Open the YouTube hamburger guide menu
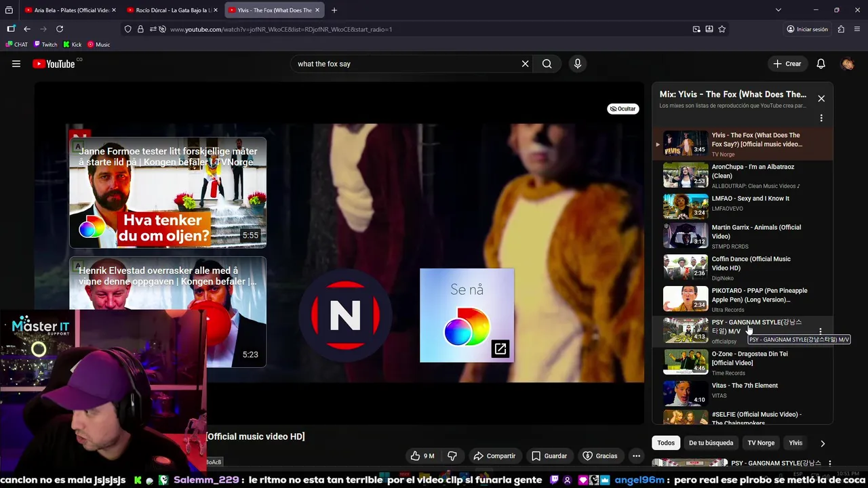868x488 pixels. 16,64
